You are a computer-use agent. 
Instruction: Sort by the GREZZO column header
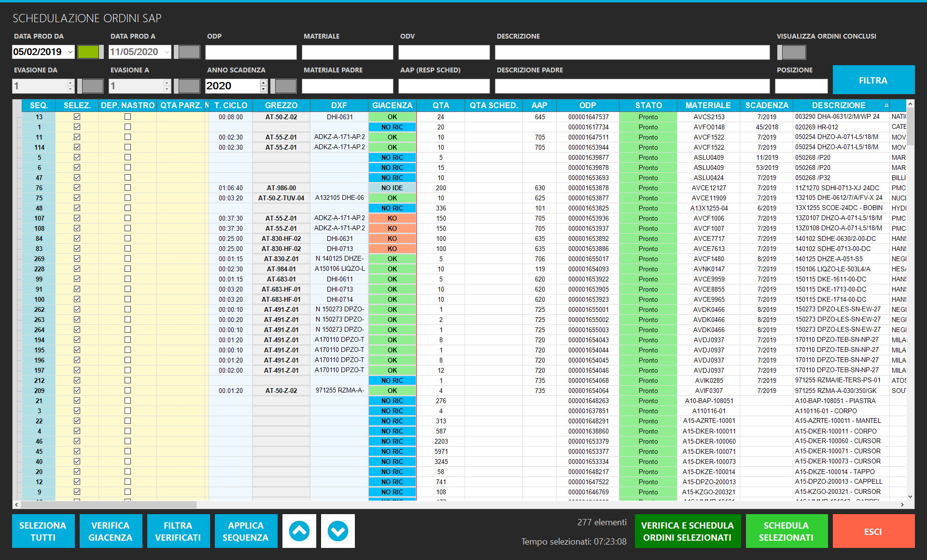281,105
